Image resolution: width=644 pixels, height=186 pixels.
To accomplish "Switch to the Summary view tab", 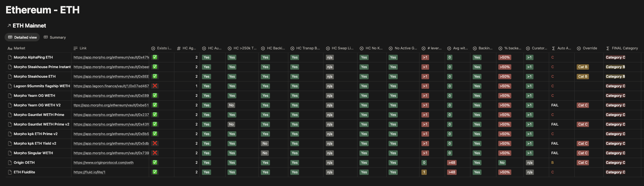I will click(55, 37).
